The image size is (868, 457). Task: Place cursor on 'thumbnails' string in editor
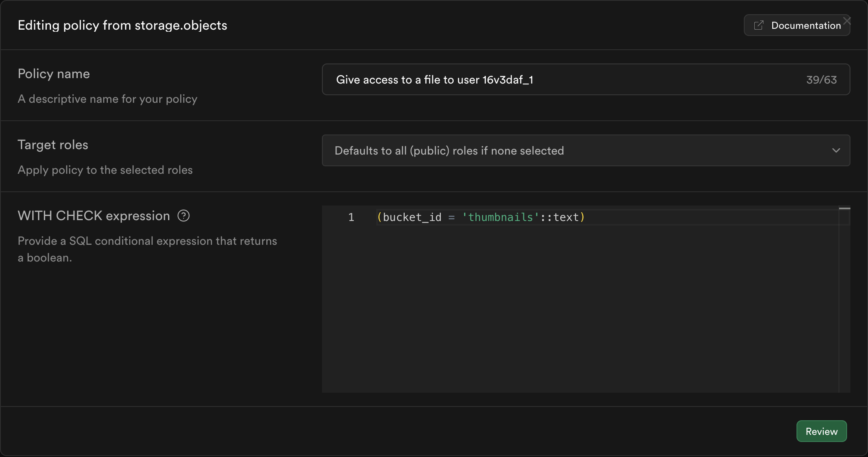(x=500, y=217)
